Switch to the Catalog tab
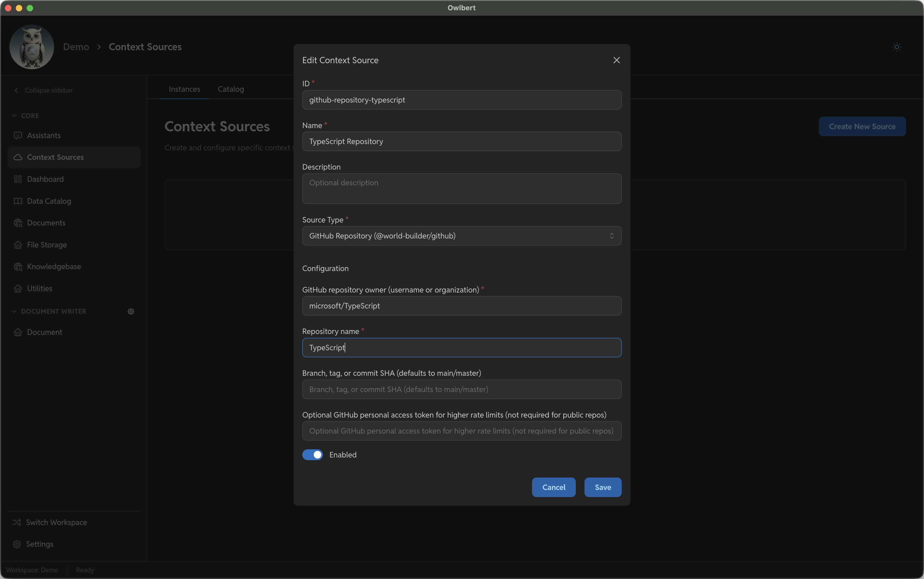 click(231, 89)
